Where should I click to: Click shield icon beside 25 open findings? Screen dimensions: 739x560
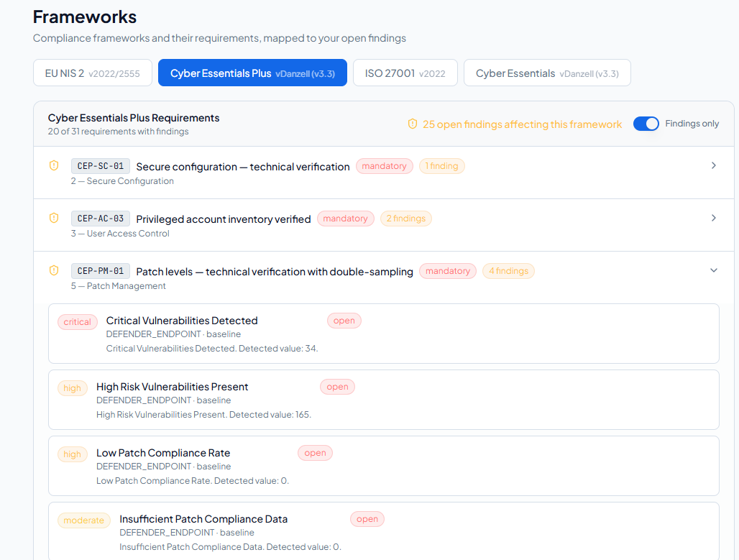click(413, 124)
